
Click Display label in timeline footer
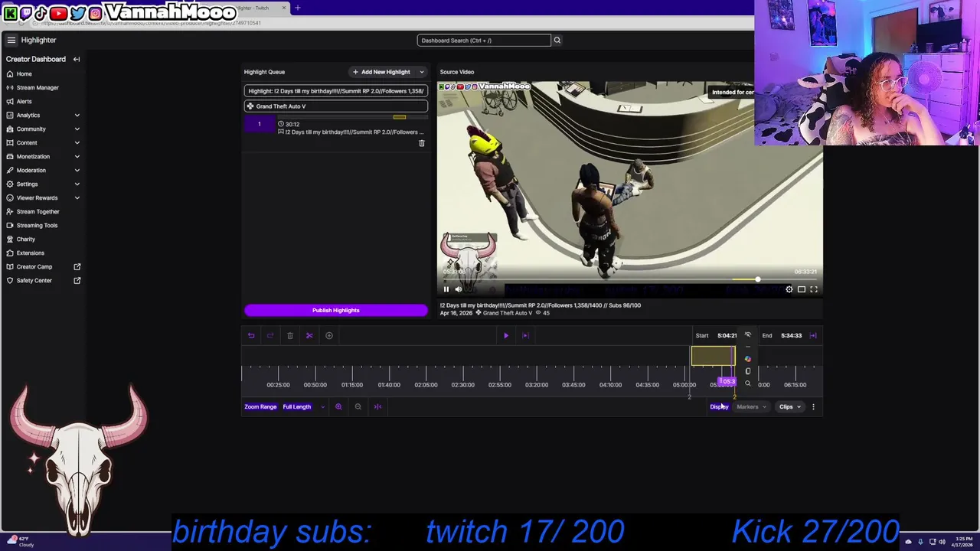[719, 407]
